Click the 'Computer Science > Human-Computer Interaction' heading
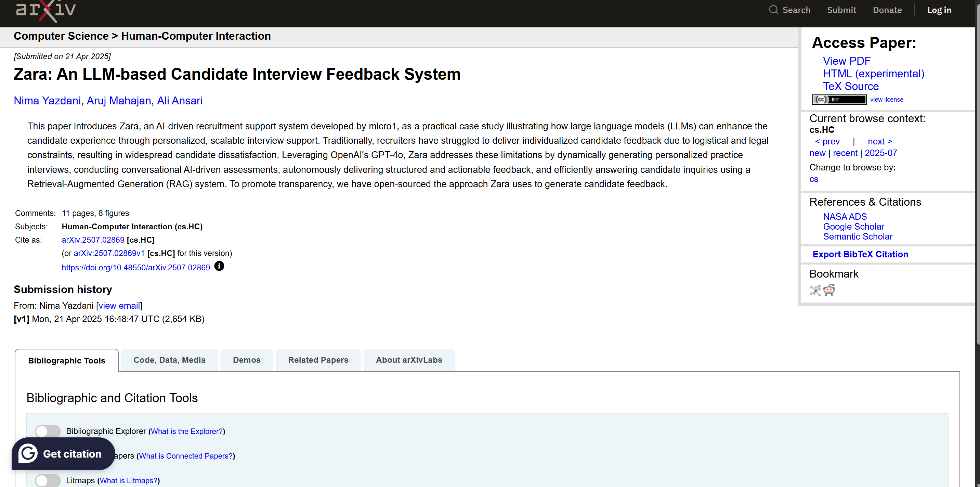The height and width of the screenshot is (487, 980). (x=142, y=36)
